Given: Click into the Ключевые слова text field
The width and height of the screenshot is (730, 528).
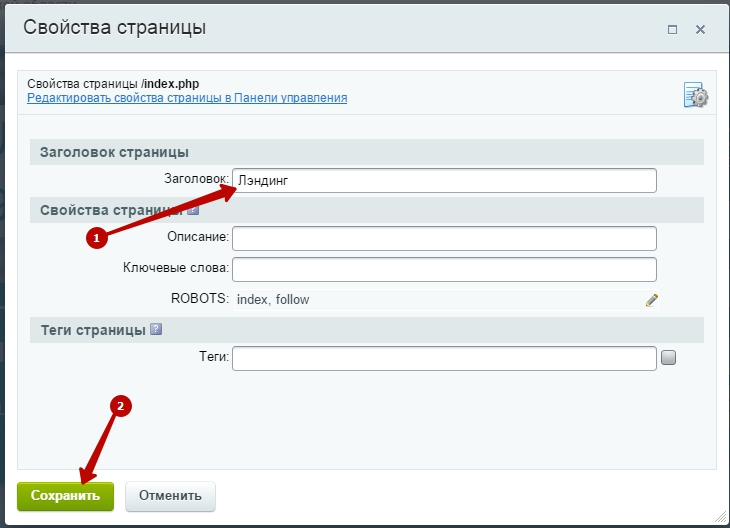Looking at the screenshot, I should 444,269.
